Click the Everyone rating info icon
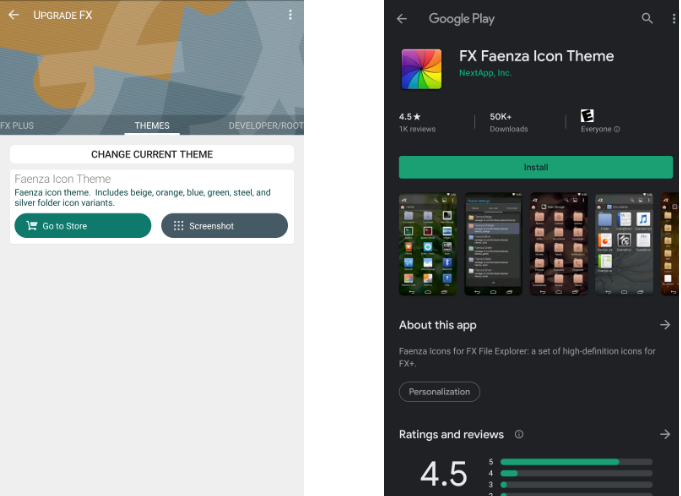The height and width of the screenshot is (496, 681). point(617,129)
